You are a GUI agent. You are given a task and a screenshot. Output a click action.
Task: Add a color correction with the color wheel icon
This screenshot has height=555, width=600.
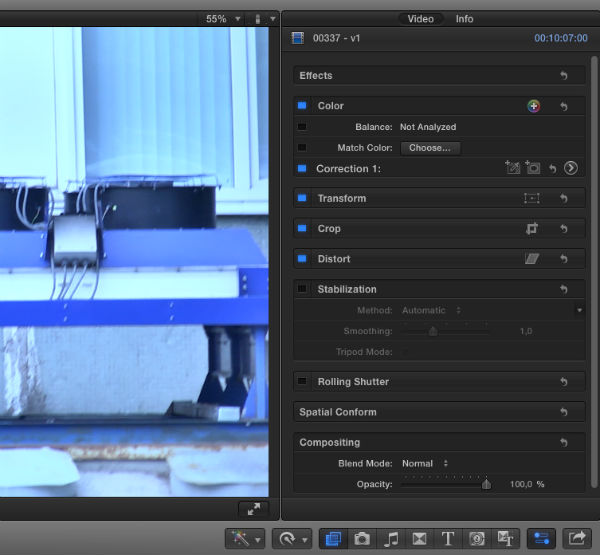534,106
